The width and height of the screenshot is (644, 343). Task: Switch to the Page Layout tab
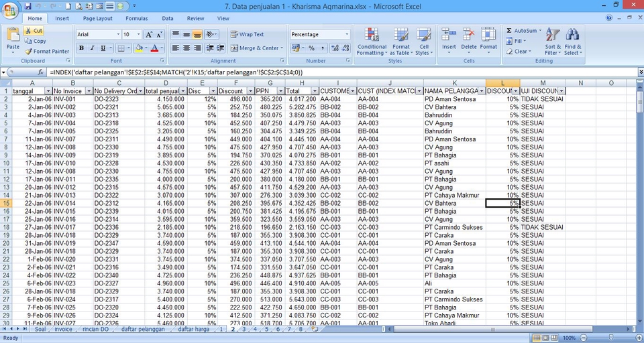97,19
